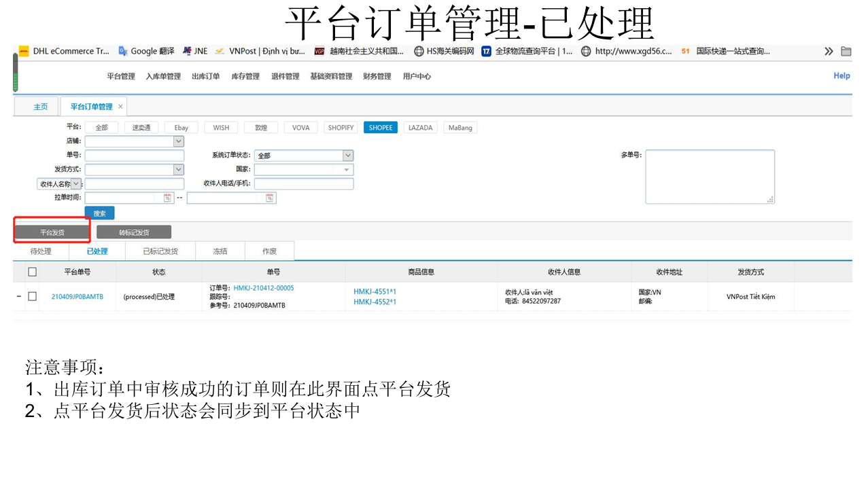Open the HS海关编码网 bookmark
Image resolution: width=868 pixels, height=485 pixels.
444,51
